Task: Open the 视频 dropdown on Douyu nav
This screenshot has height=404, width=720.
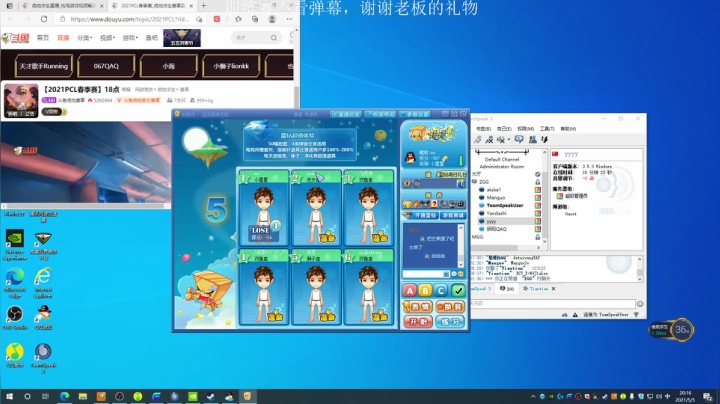Action: pyautogui.click(x=107, y=38)
